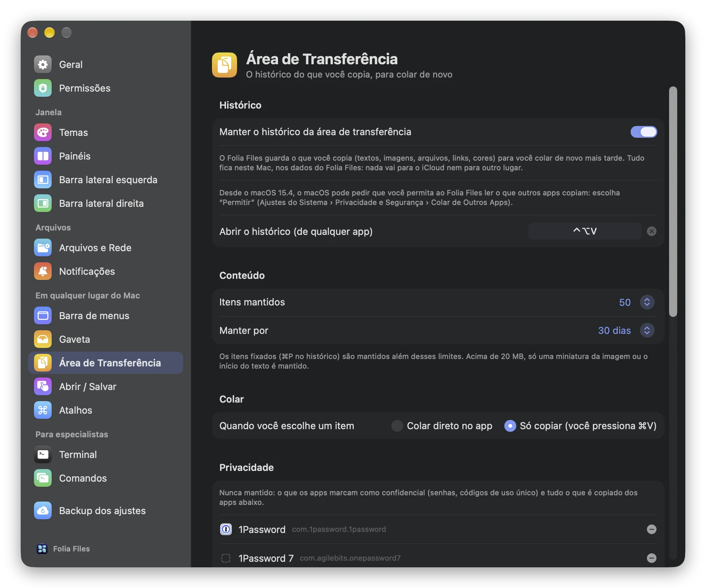Image resolution: width=706 pixels, height=588 pixels.
Task: Click the Backup dos ajustes cloud icon
Action: coord(43,511)
